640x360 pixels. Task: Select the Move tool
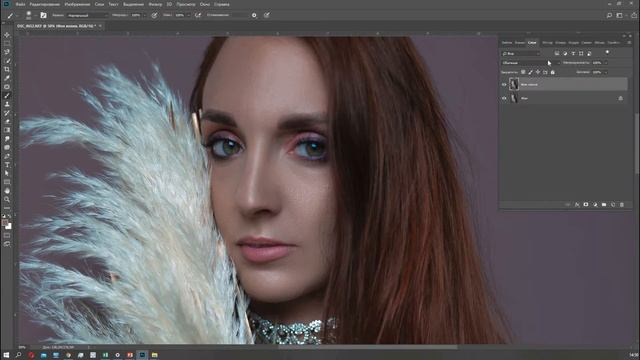click(7, 35)
